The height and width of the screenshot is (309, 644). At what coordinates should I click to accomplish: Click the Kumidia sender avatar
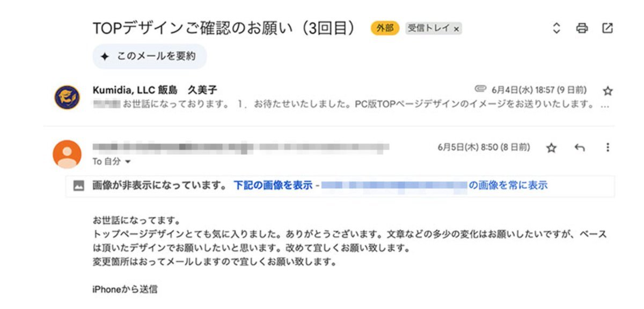[67, 97]
